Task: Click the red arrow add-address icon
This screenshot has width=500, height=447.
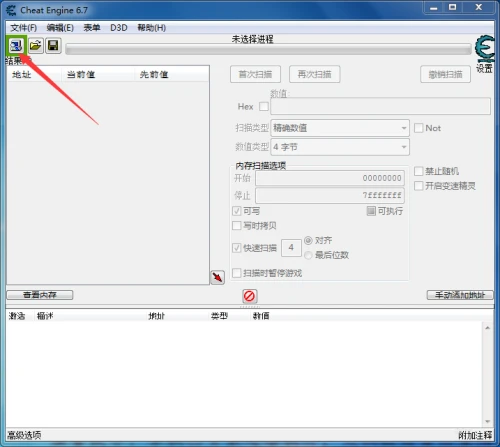Action: coord(218,277)
